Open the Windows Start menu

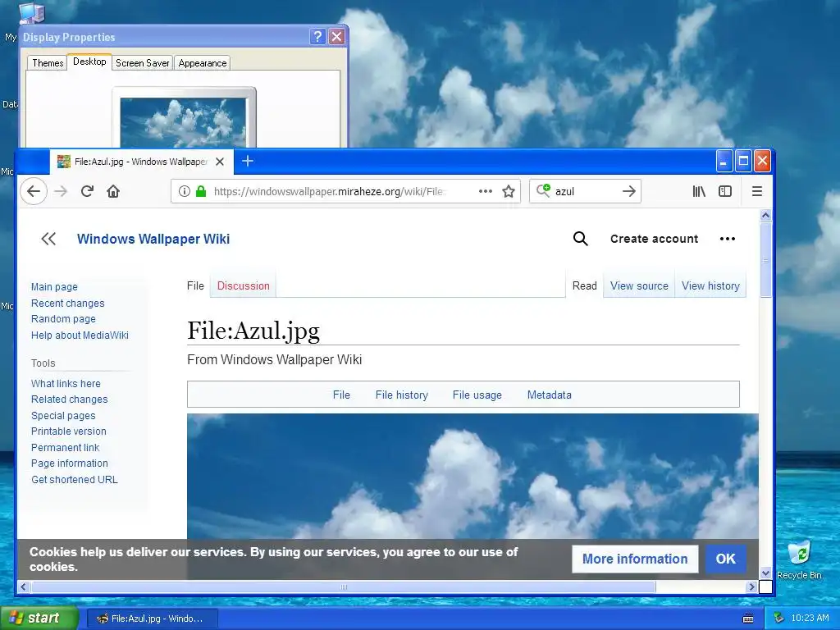[38, 619]
